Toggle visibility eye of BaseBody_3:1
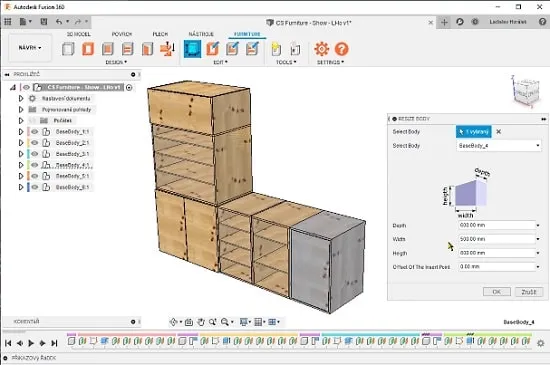Image resolution: width=550 pixels, height=365 pixels. pos(34,154)
